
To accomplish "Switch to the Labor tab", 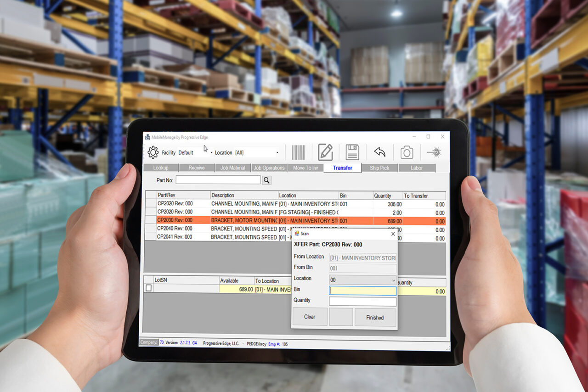I will tap(417, 168).
